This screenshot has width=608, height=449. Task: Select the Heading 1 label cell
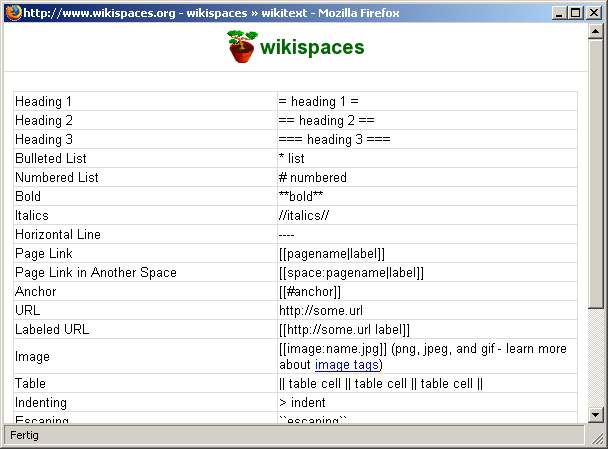pos(145,102)
